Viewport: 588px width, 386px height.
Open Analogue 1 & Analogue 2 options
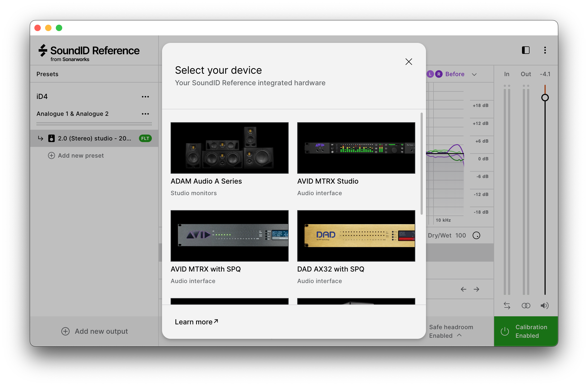pyautogui.click(x=145, y=114)
